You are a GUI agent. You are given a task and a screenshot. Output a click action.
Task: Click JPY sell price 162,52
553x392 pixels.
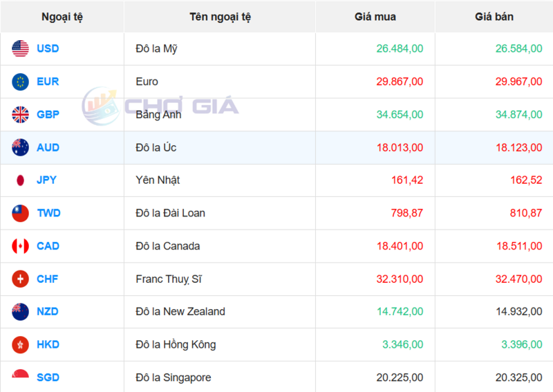(526, 180)
